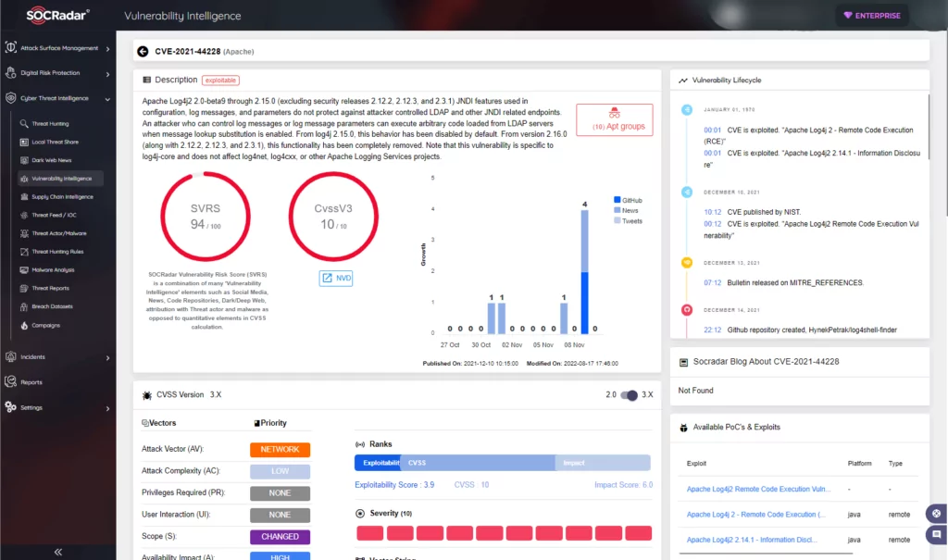Navigate to Breach Datasets
The height and width of the screenshot is (560, 948).
(52, 306)
